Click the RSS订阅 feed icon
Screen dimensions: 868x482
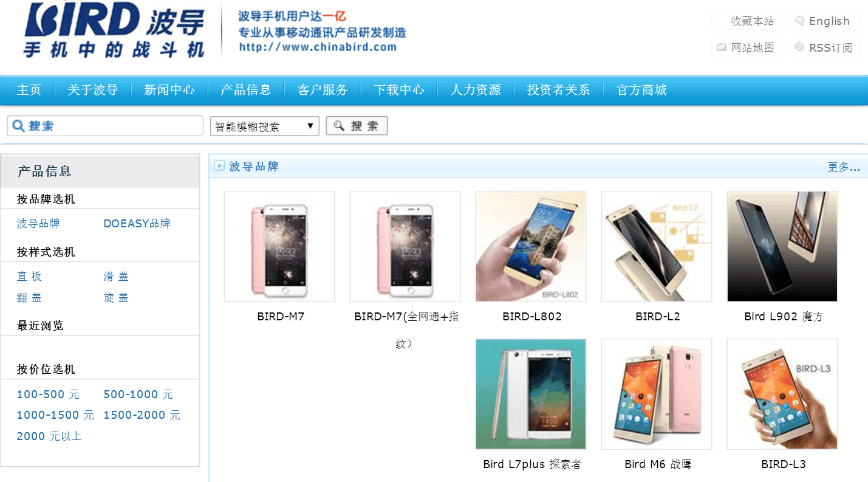(x=799, y=47)
